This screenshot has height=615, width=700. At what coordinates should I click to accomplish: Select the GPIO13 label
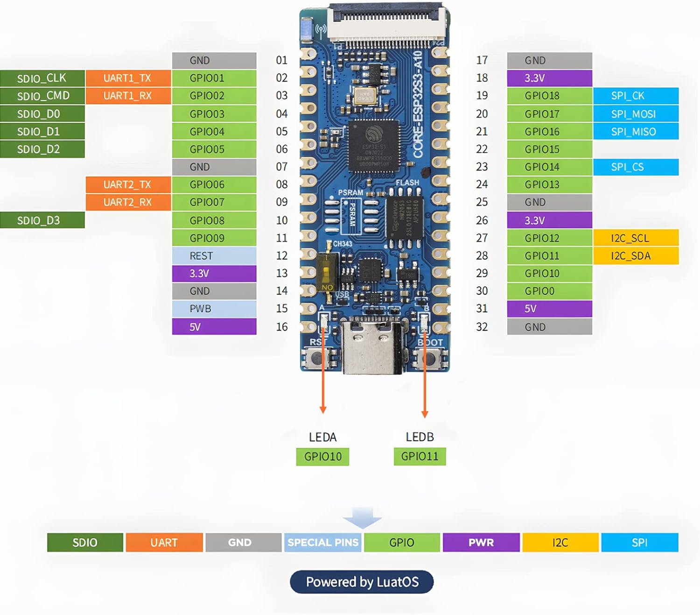550,184
